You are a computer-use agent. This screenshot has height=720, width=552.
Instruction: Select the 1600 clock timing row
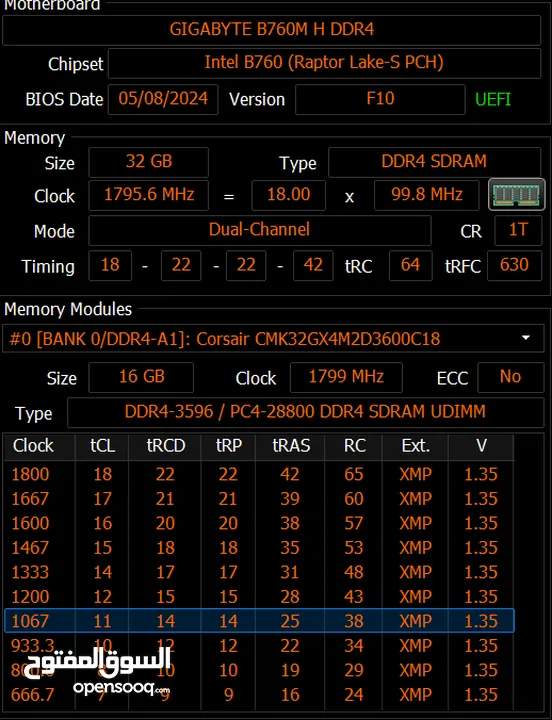pos(259,523)
